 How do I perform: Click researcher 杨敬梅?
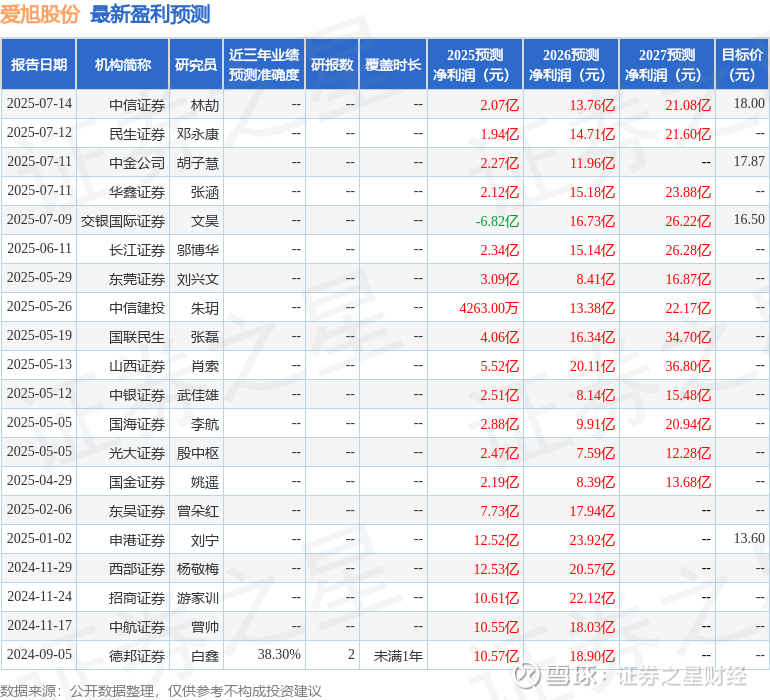198,569
